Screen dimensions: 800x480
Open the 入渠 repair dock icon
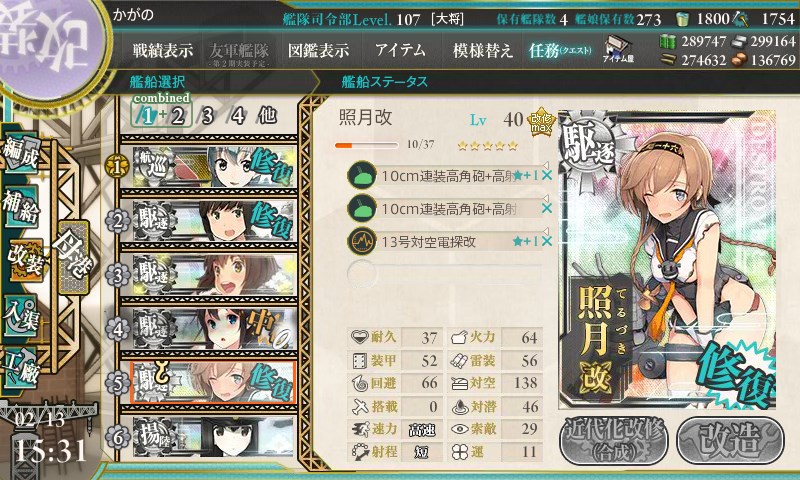pos(21,315)
